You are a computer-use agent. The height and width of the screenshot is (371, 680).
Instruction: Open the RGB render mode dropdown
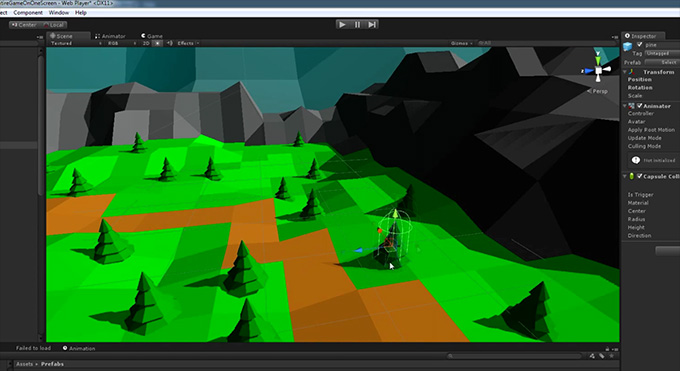tap(121, 43)
